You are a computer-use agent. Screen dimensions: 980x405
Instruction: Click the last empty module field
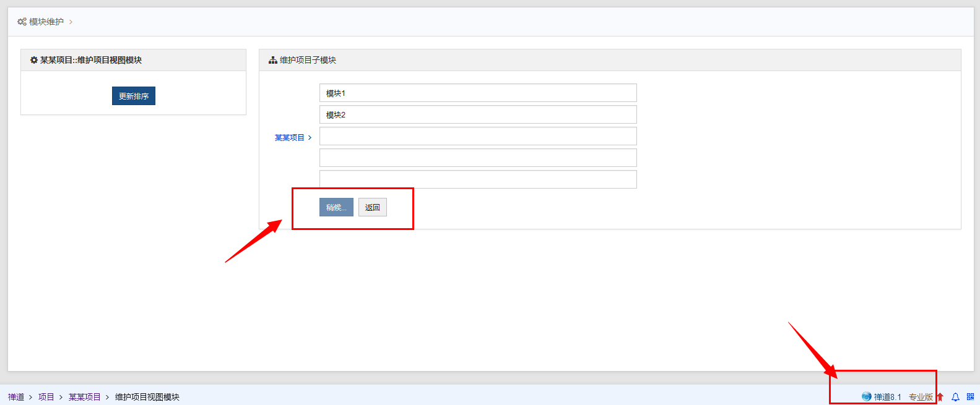(477, 179)
